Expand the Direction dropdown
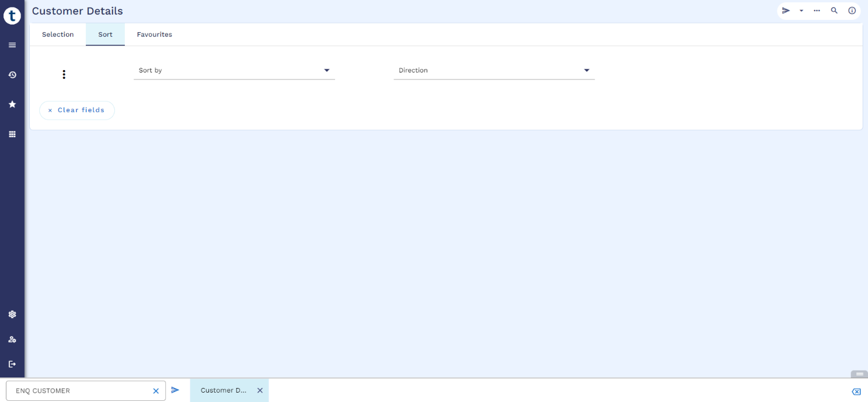Screen dimensions: 868x402 point(494,71)
